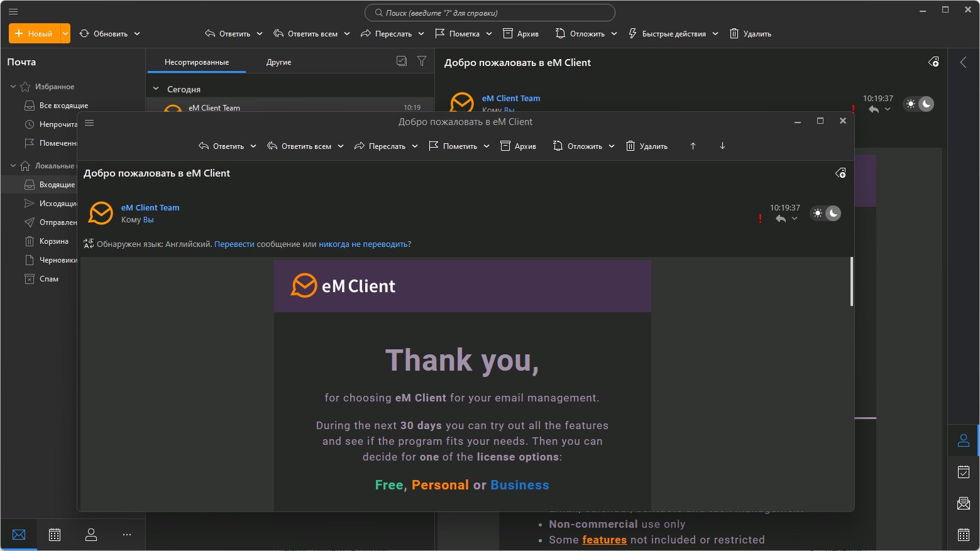Image resolution: width=980 pixels, height=551 pixels.
Task: Click Перевести to translate the message
Action: pyautogui.click(x=234, y=244)
